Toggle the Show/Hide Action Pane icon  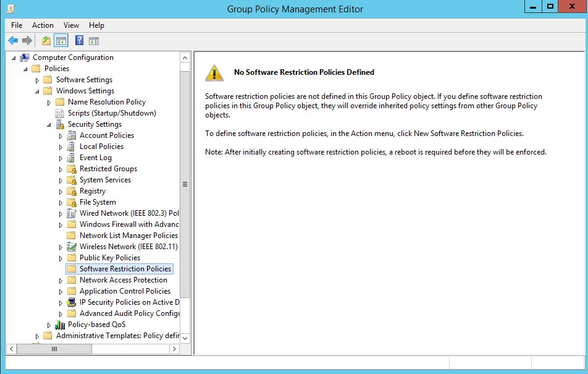pos(94,41)
